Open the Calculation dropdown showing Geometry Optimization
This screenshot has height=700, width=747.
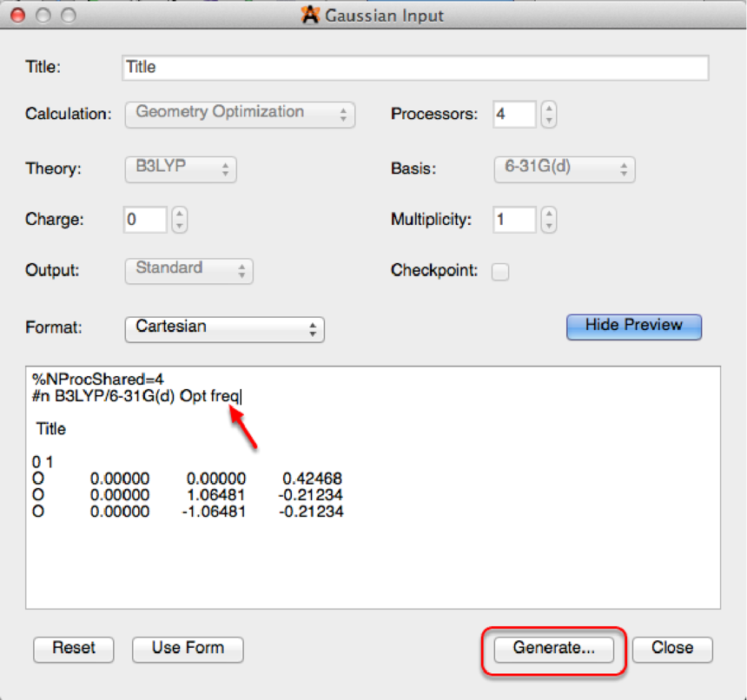click(240, 114)
